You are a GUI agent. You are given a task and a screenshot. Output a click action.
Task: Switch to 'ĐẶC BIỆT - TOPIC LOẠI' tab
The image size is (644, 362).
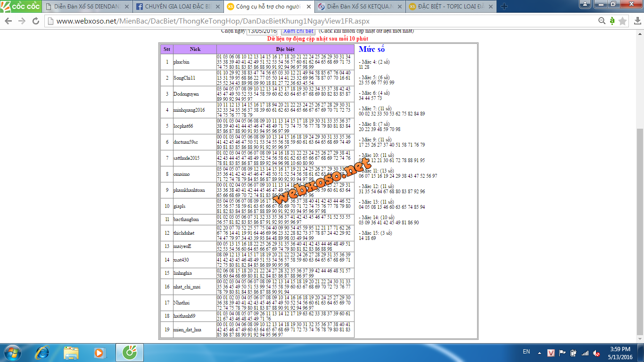451,7
